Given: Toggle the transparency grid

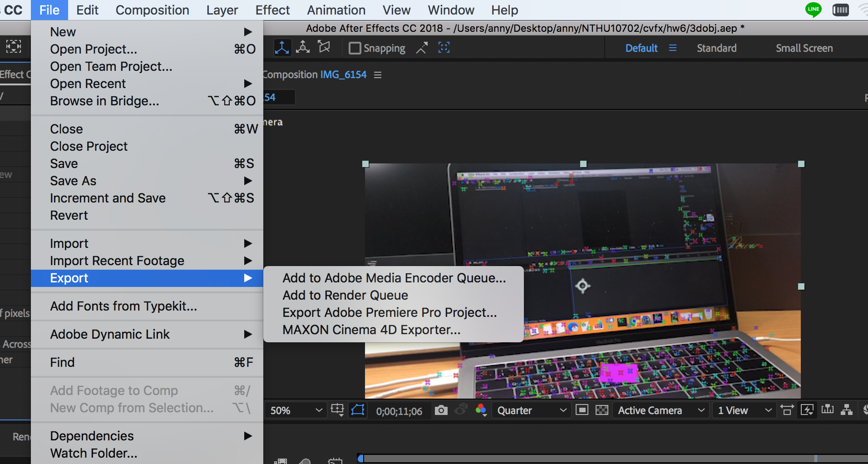Looking at the screenshot, I should click(x=602, y=410).
